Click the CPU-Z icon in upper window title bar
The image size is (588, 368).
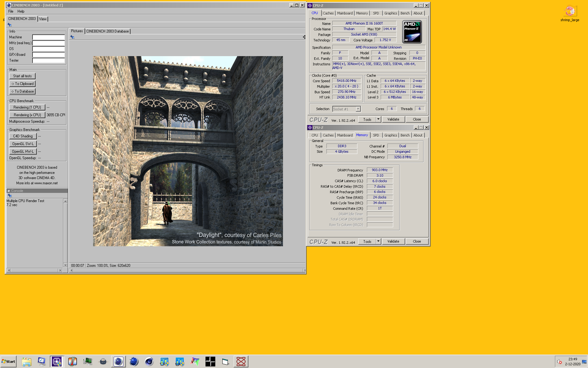point(310,6)
